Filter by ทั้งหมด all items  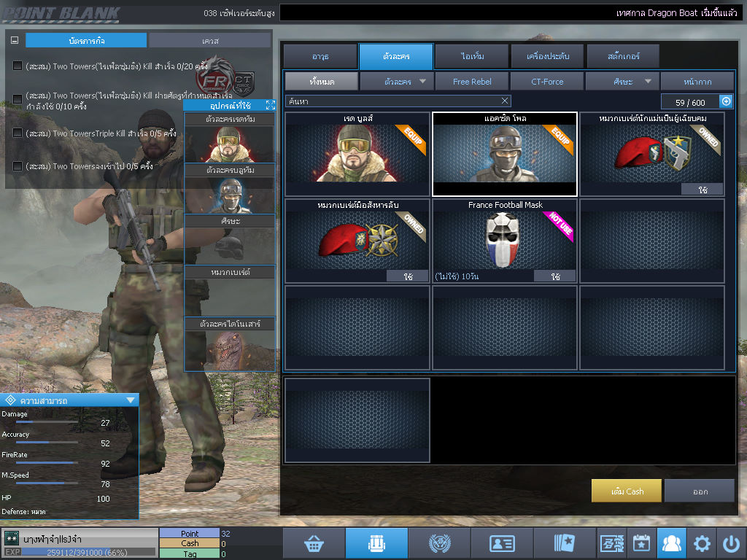pyautogui.click(x=322, y=82)
